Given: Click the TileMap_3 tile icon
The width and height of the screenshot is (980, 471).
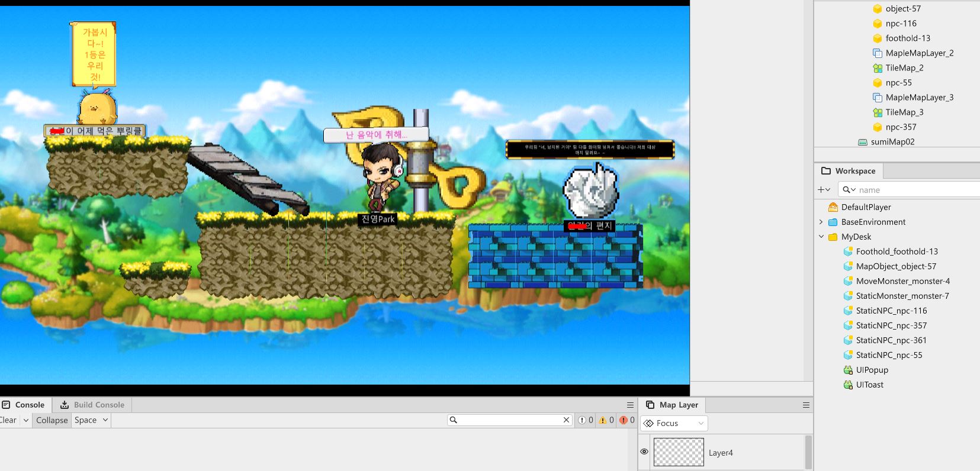Looking at the screenshot, I should pyautogui.click(x=878, y=112).
